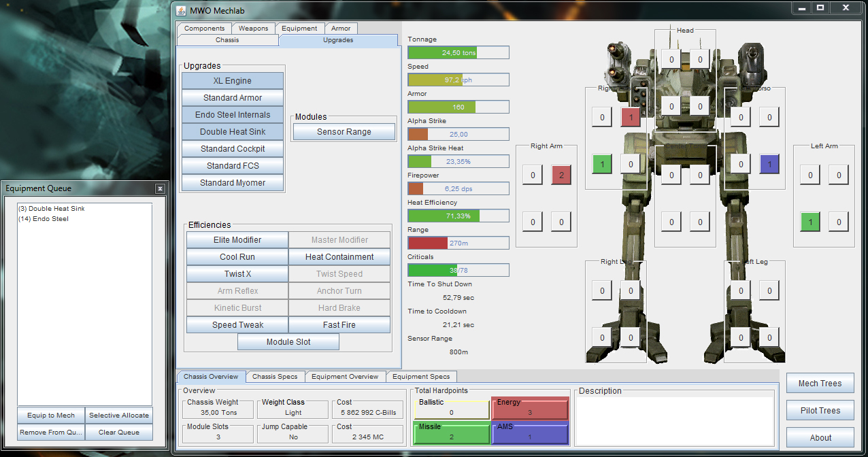
Task: Click the Heat Efficiency bar
Action: point(458,216)
